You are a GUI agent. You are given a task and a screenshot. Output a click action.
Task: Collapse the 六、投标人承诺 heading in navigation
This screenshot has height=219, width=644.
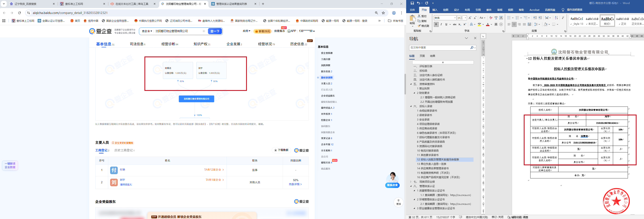(411, 106)
